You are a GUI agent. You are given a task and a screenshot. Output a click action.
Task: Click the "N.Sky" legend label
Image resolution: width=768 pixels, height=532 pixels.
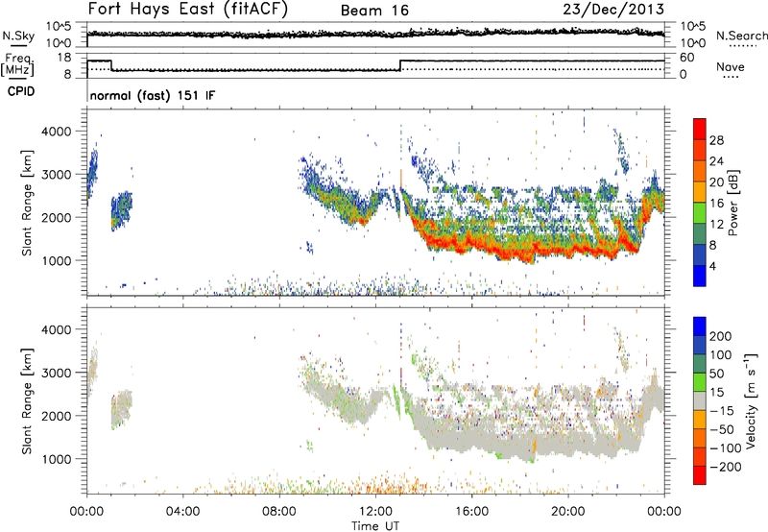tap(18, 36)
